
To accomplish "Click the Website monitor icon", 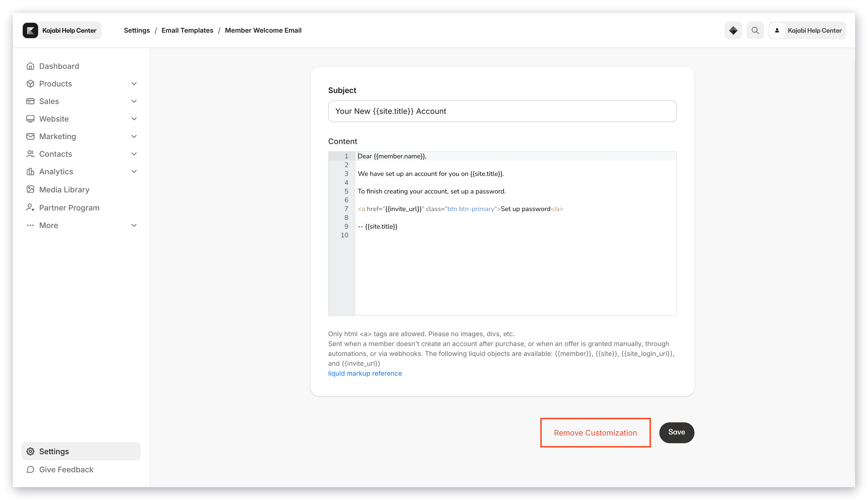I will coord(30,119).
